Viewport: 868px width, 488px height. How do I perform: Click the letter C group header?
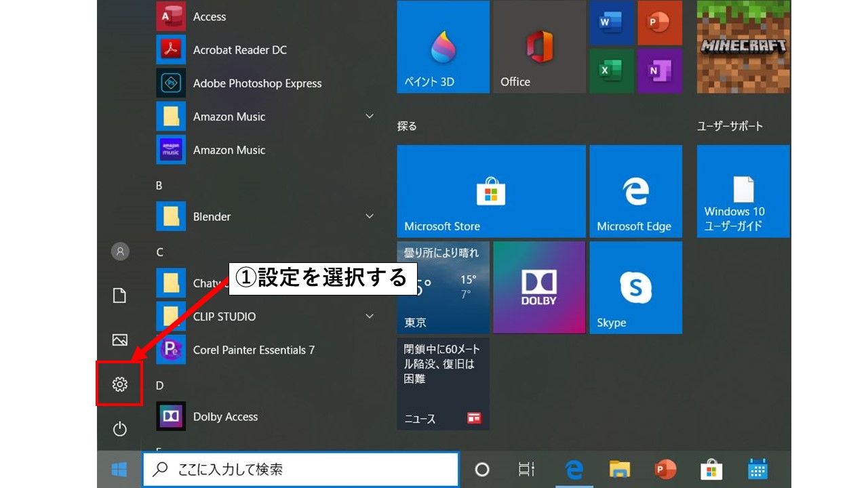[160, 252]
